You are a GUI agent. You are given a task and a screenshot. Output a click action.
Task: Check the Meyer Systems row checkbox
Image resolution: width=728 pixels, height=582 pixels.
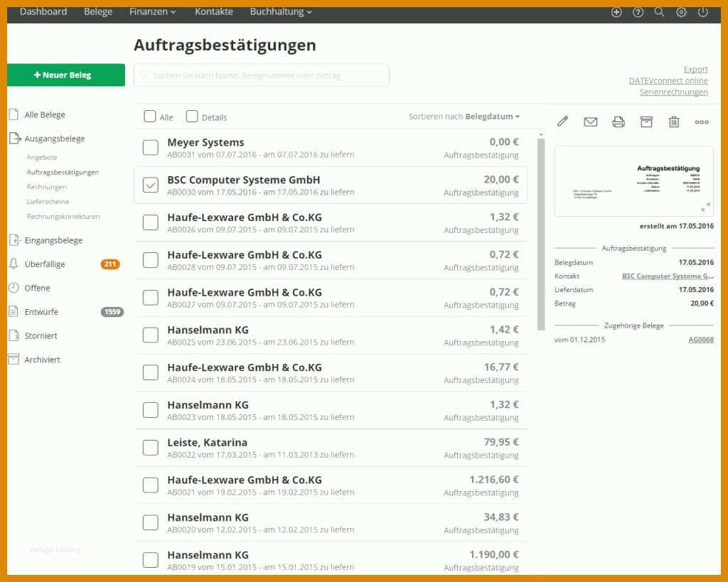pos(151,148)
